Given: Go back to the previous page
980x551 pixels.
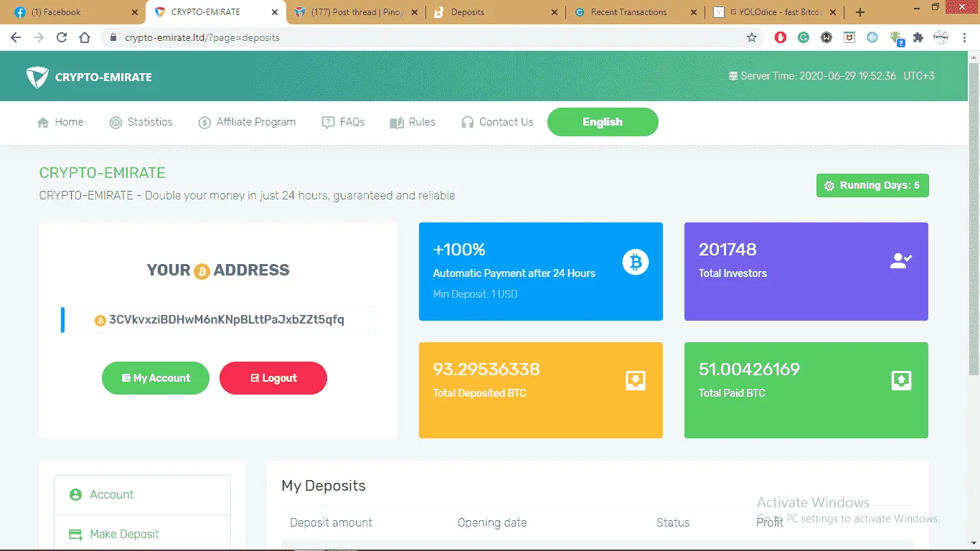Looking at the screenshot, I should 16,37.
